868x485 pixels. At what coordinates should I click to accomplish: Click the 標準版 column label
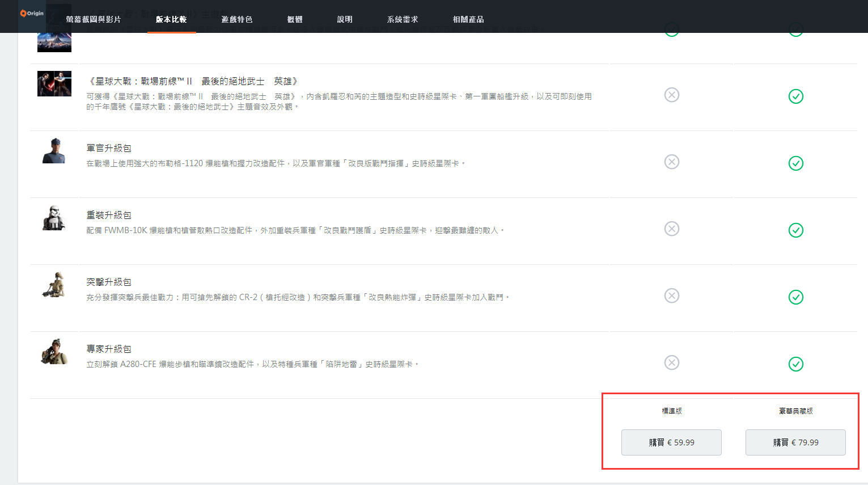(672, 411)
